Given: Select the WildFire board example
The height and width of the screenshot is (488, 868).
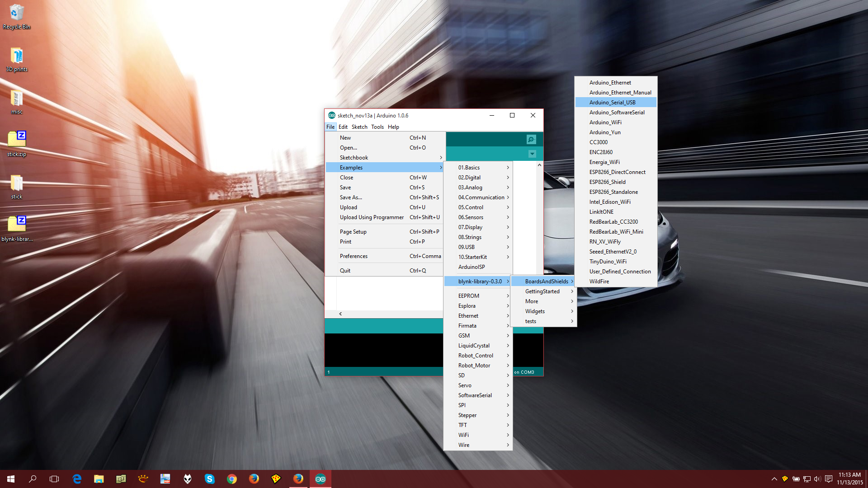Looking at the screenshot, I should point(616,282).
